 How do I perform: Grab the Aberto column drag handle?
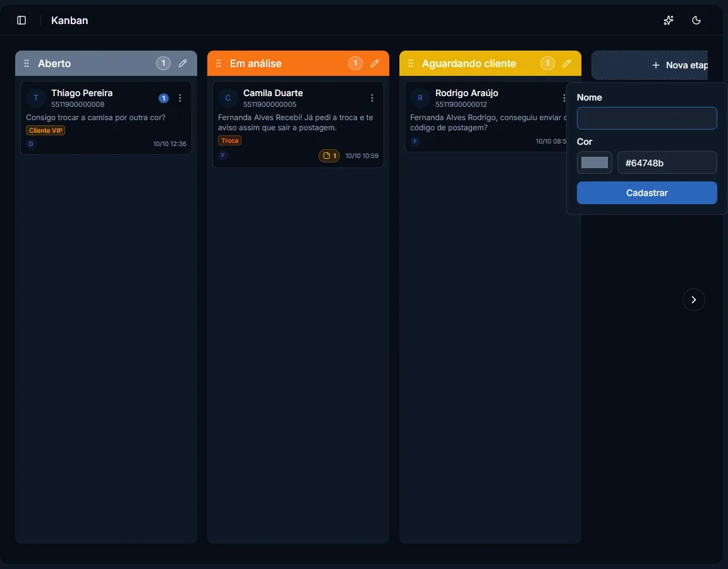(27, 63)
